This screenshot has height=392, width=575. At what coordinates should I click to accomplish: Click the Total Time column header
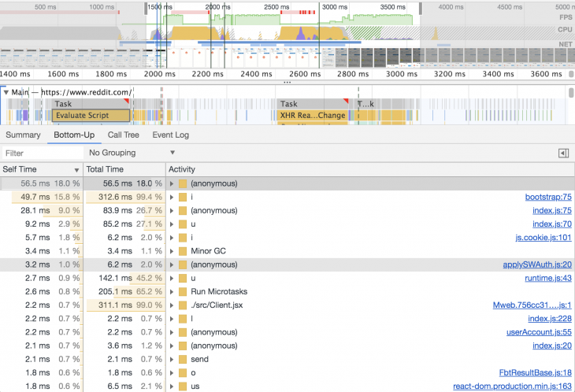click(124, 169)
